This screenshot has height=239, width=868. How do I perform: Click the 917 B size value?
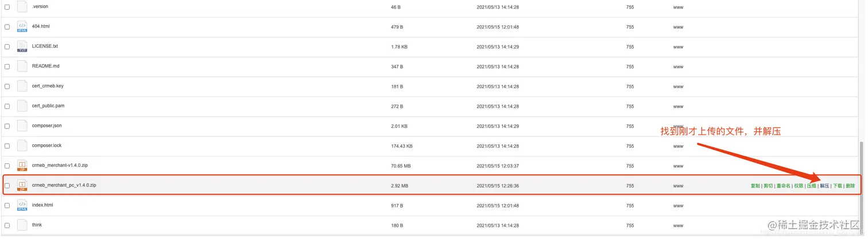(397, 206)
